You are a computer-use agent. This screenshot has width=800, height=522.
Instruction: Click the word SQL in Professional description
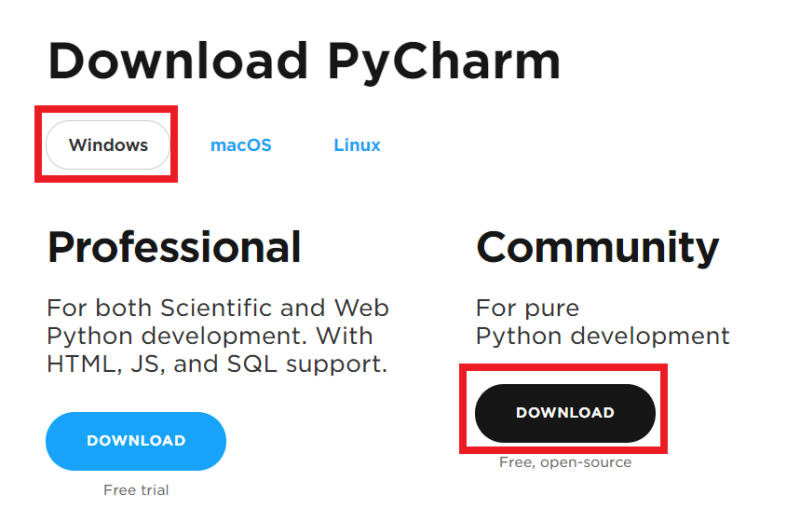coord(252,364)
